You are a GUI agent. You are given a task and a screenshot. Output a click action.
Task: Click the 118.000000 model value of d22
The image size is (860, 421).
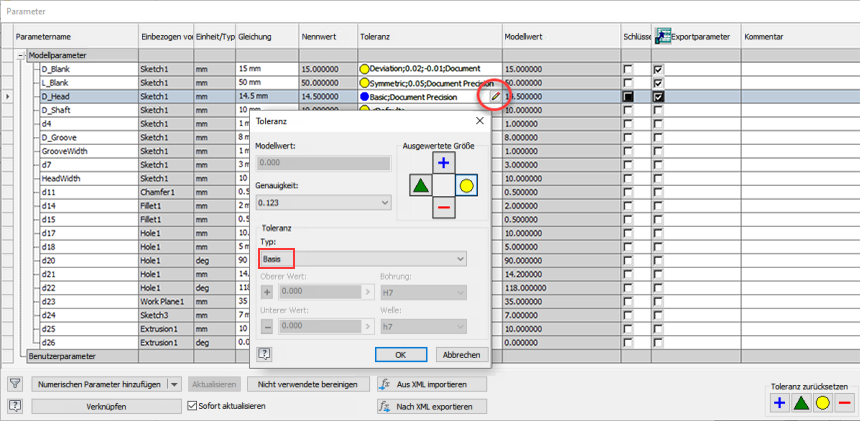click(562, 288)
